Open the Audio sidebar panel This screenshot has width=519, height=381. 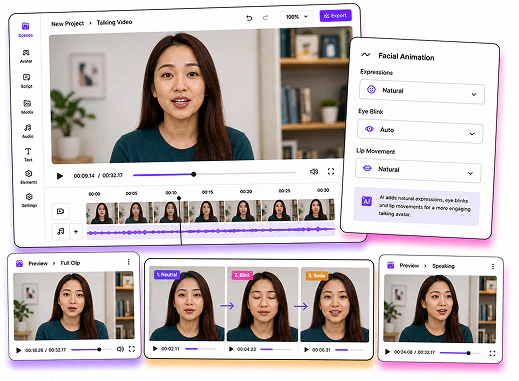[x=28, y=131]
